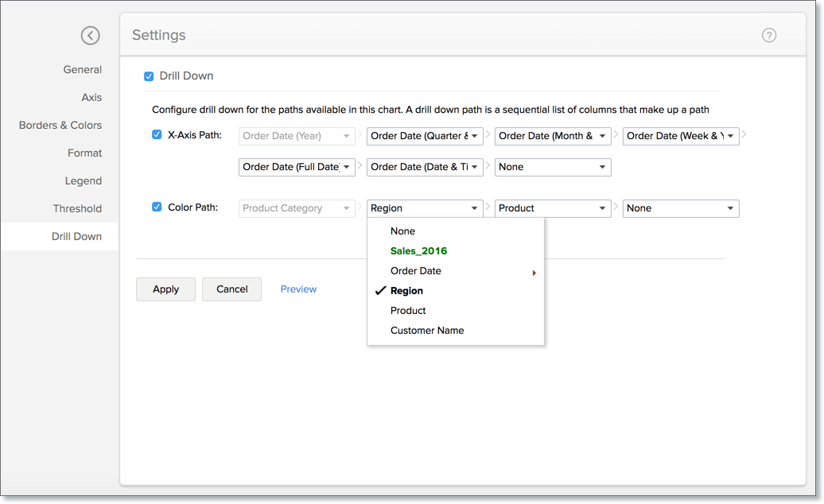Click the back arrow icon

point(91,35)
